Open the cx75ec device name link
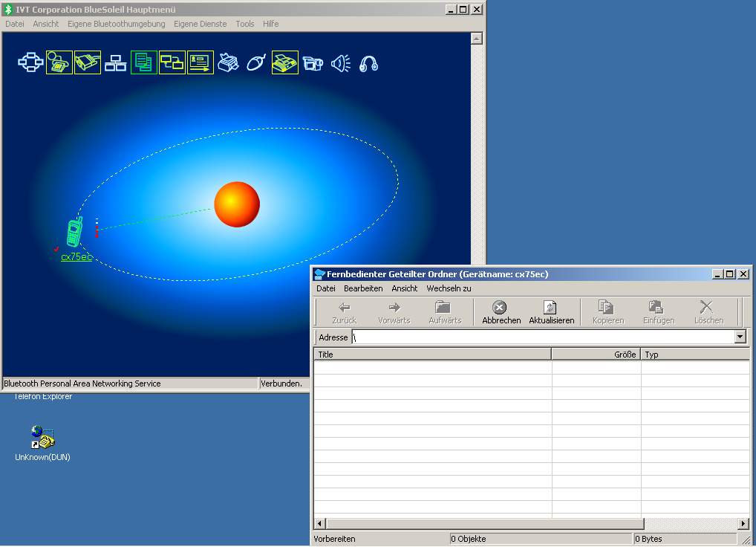Image resolution: width=756 pixels, height=547 pixels. pos(76,256)
